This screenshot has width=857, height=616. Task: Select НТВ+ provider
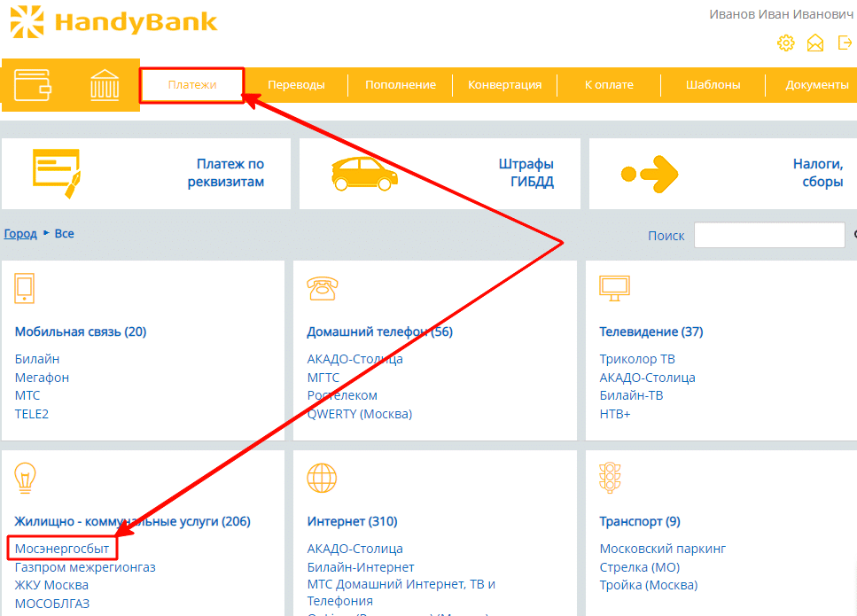tap(615, 414)
